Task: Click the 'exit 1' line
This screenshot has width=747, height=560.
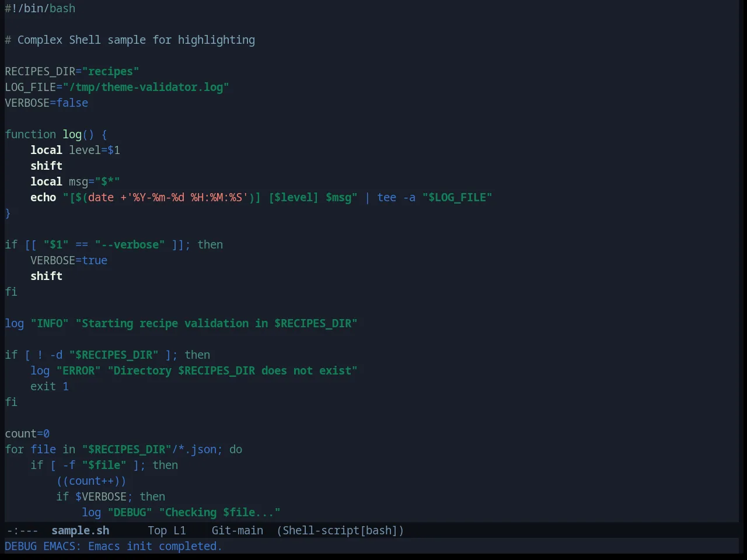Action: pyautogui.click(x=50, y=386)
